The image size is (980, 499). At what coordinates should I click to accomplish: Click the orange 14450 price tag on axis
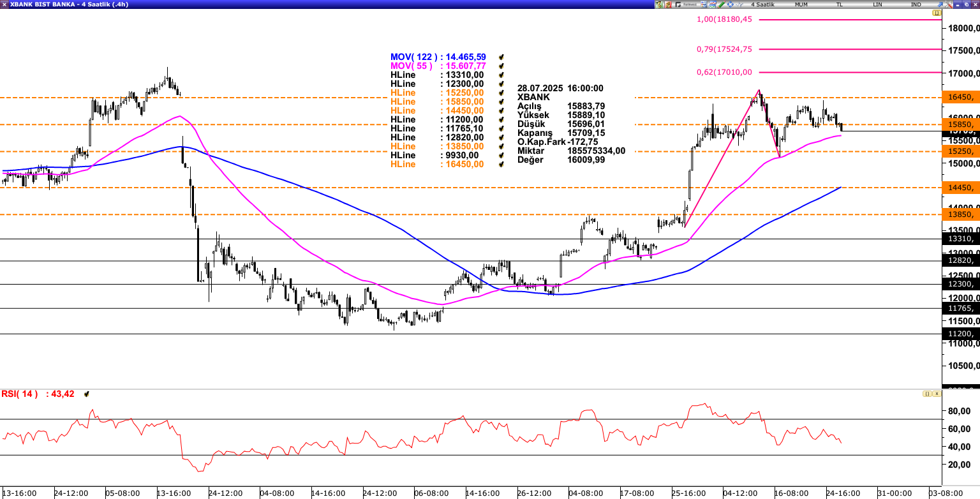click(x=961, y=188)
